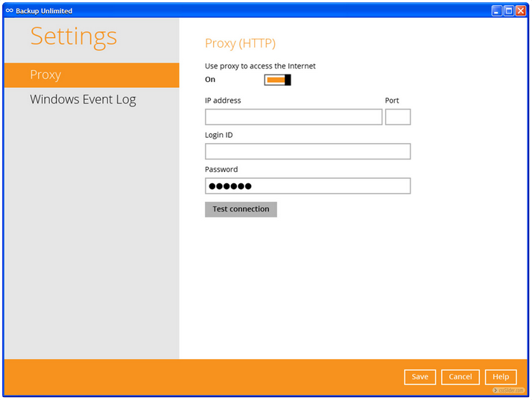Click into the Login ID field

click(x=308, y=151)
